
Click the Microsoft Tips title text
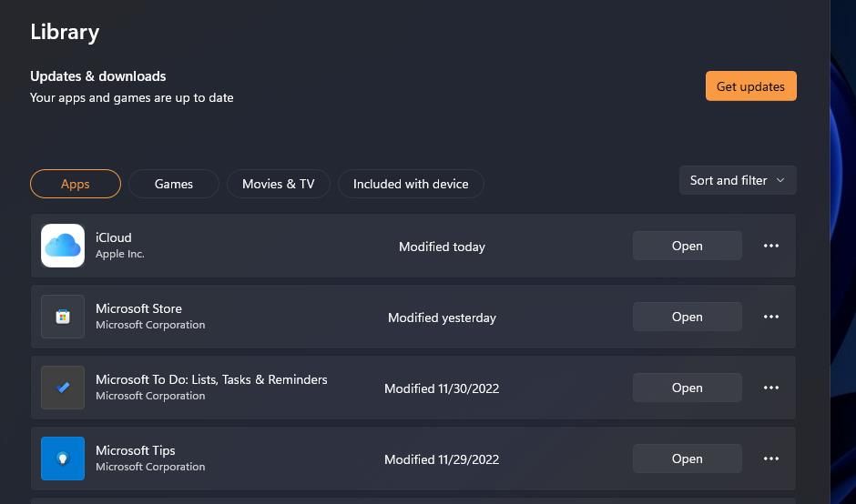click(136, 450)
